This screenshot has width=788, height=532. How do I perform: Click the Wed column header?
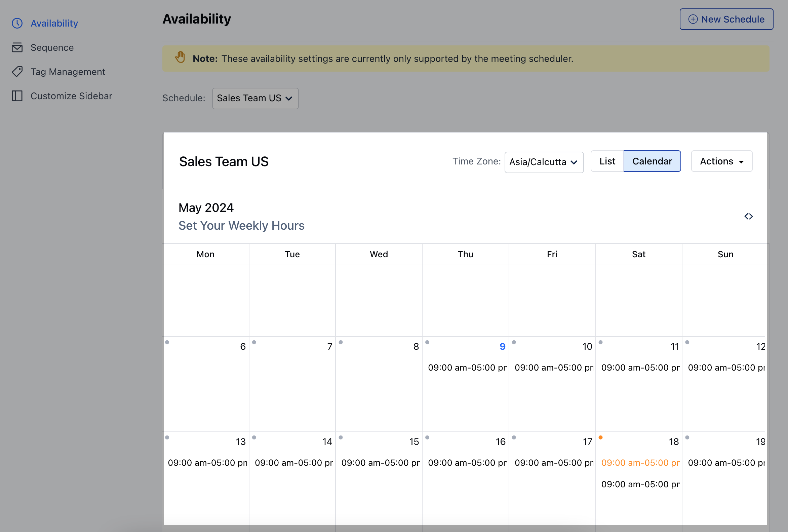click(x=379, y=254)
